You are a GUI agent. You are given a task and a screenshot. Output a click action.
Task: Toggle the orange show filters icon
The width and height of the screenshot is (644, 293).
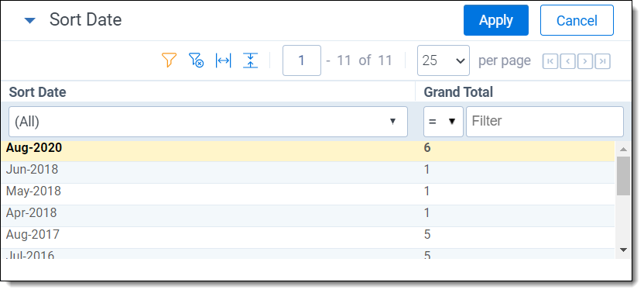pyautogui.click(x=169, y=60)
